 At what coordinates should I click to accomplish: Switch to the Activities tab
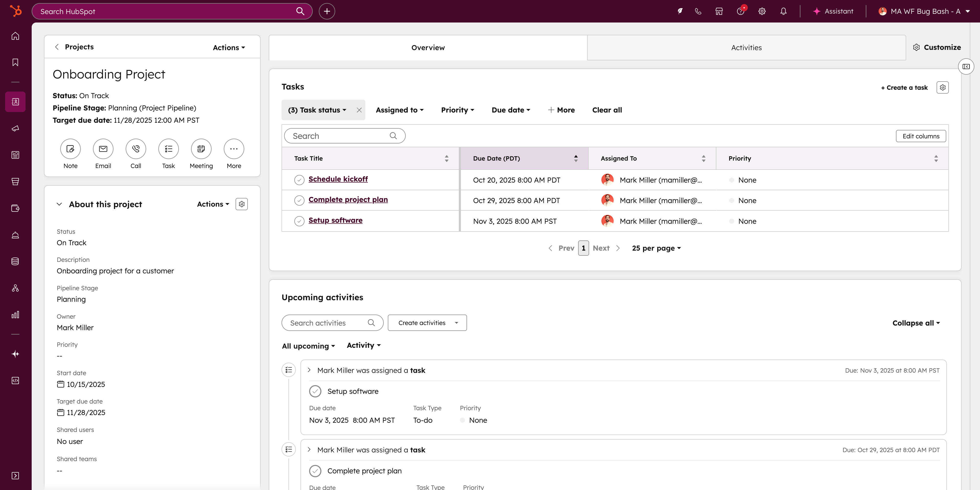(x=746, y=48)
